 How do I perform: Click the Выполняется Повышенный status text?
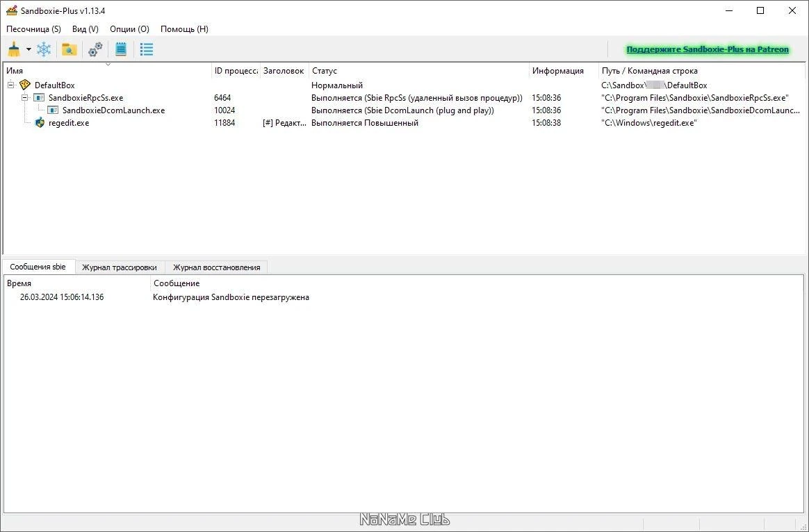point(365,123)
